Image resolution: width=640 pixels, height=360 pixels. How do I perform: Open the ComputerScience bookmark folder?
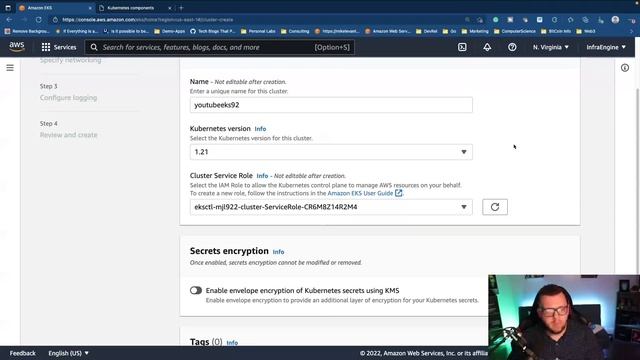click(514, 31)
